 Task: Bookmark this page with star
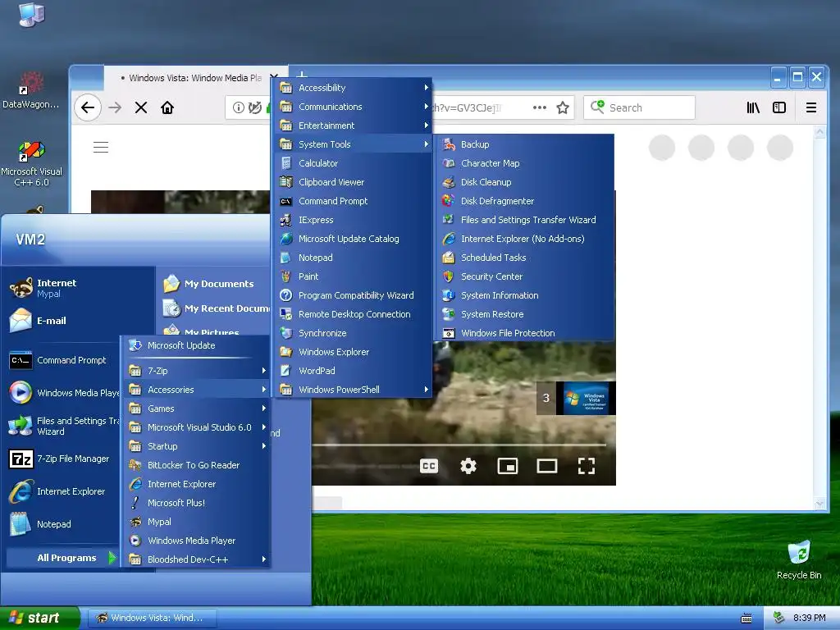563,107
